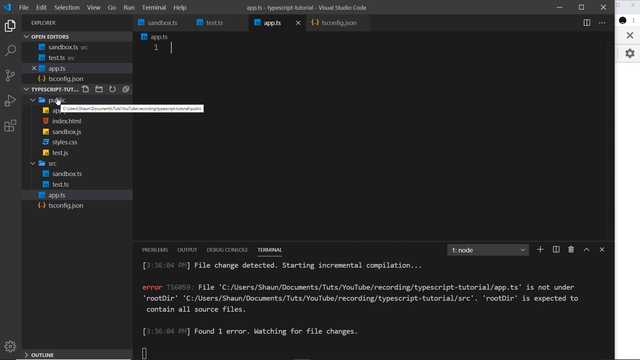Image resolution: width=640 pixels, height=360 pixels.
Task: Collapse the src folder chevron
Action: [33, 163]
